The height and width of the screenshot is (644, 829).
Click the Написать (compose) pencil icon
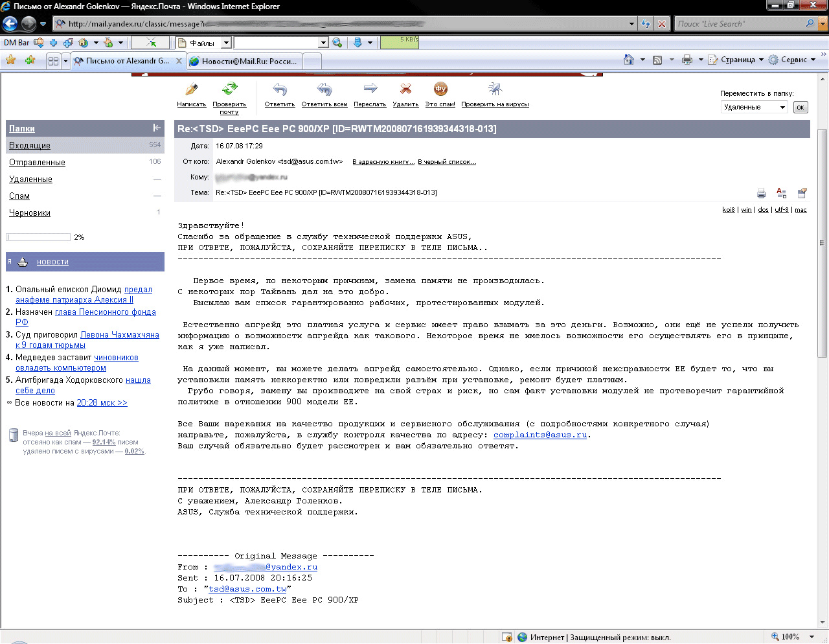point(192,89)
